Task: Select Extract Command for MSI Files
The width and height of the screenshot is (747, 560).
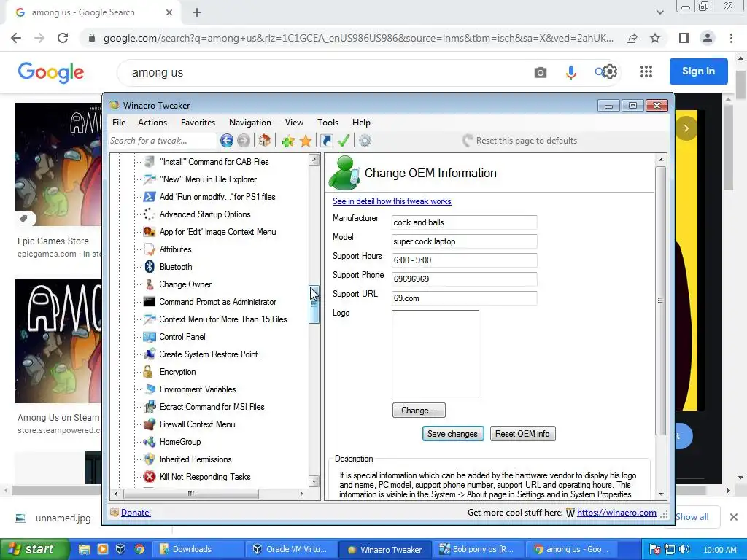Action: tap(212, 407)
